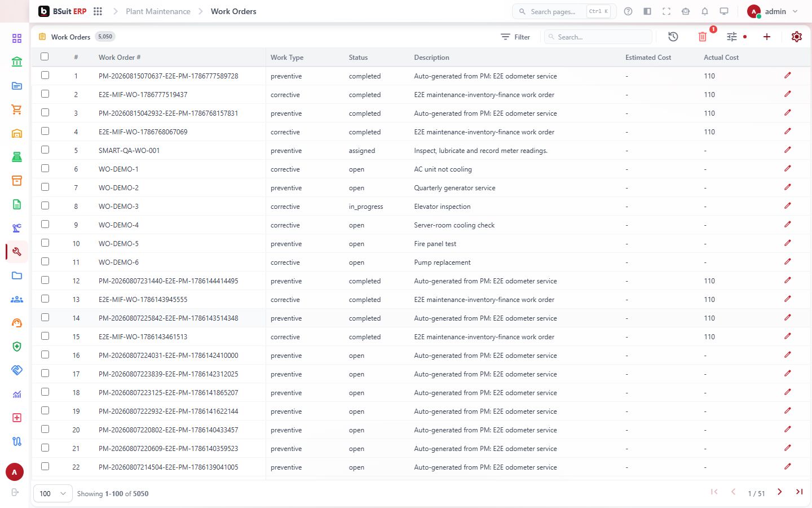
Task: Click work order number WO-DEMO-5
Action: tap(118, 244)
